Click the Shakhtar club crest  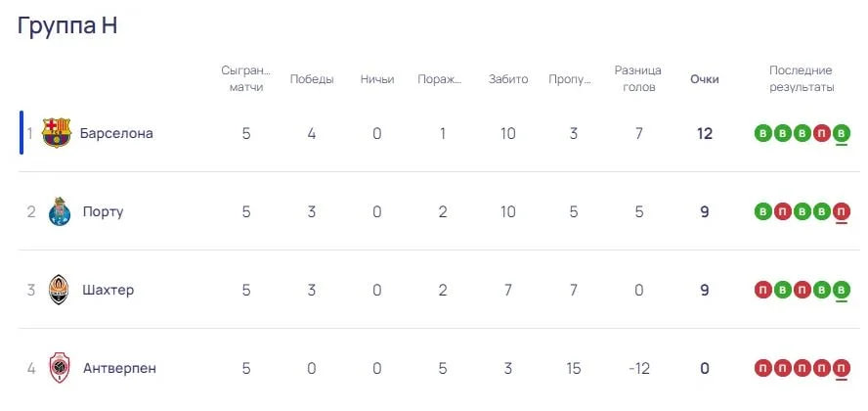(60, 289)
